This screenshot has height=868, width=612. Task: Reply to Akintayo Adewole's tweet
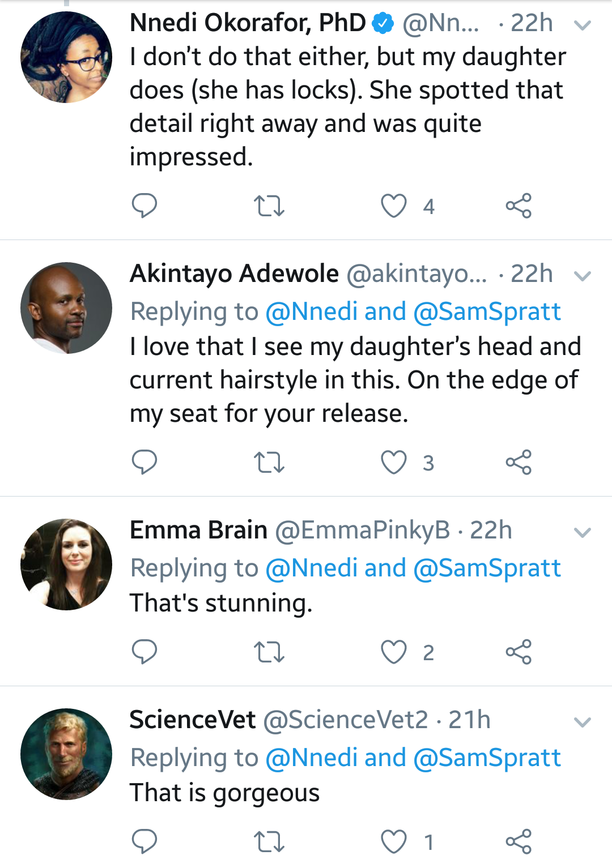(144, 462)
